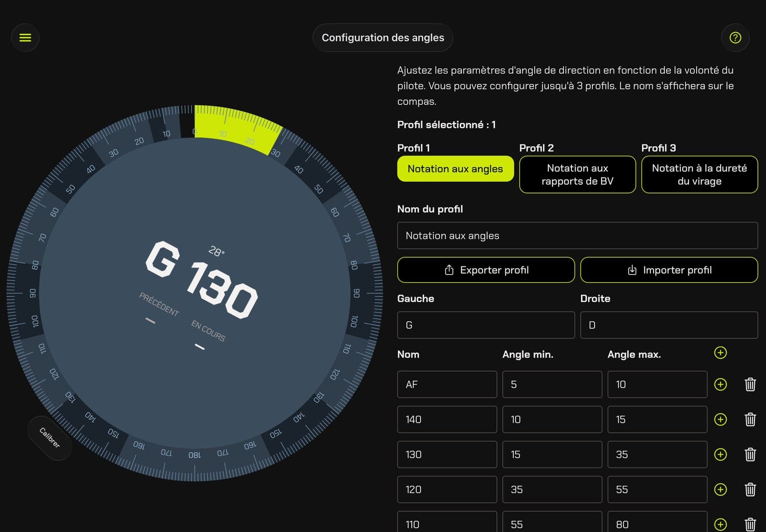Edit the name field of the AF row
The image size is (766, 532).
point(447,384)
